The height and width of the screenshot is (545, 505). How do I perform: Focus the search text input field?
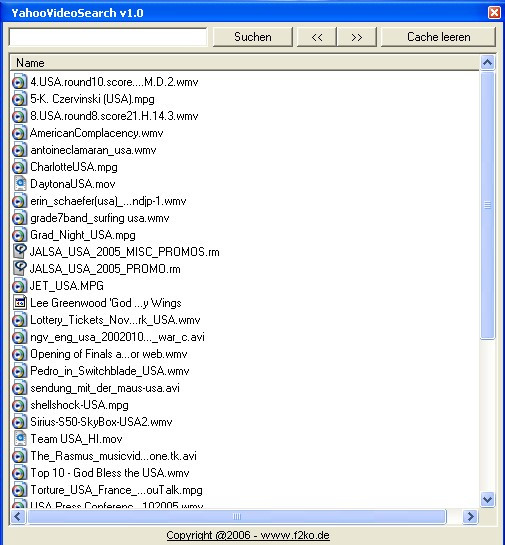[108, 37]
